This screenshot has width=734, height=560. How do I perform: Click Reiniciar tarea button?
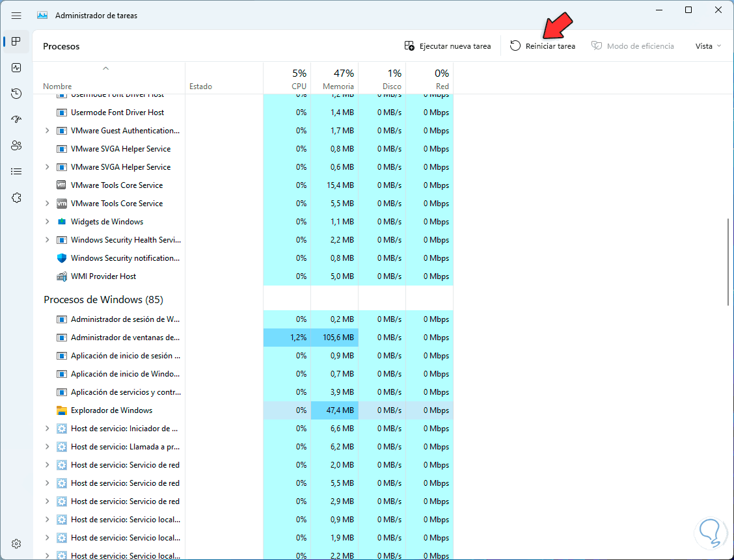543,46
